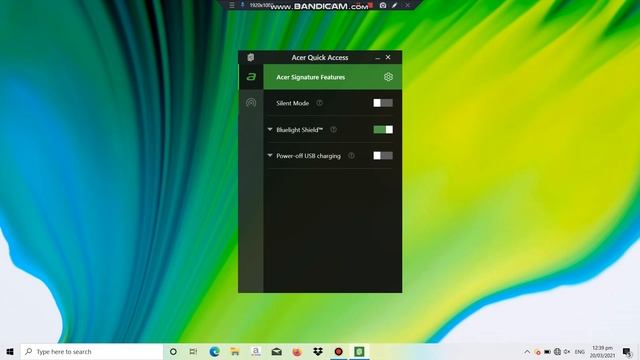Open Task View on the taskbar
Screen dimensions: 640x360
point(193,351)
